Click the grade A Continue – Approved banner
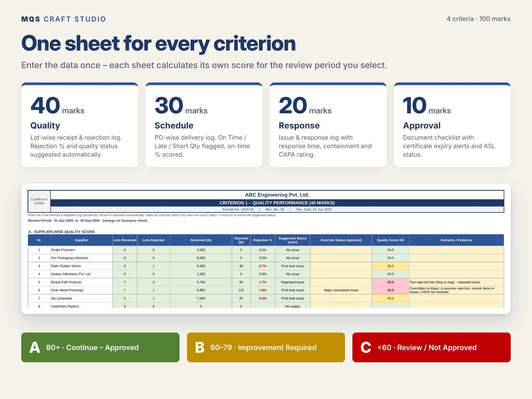Screen dimensions: 532x399 [100, 347]
